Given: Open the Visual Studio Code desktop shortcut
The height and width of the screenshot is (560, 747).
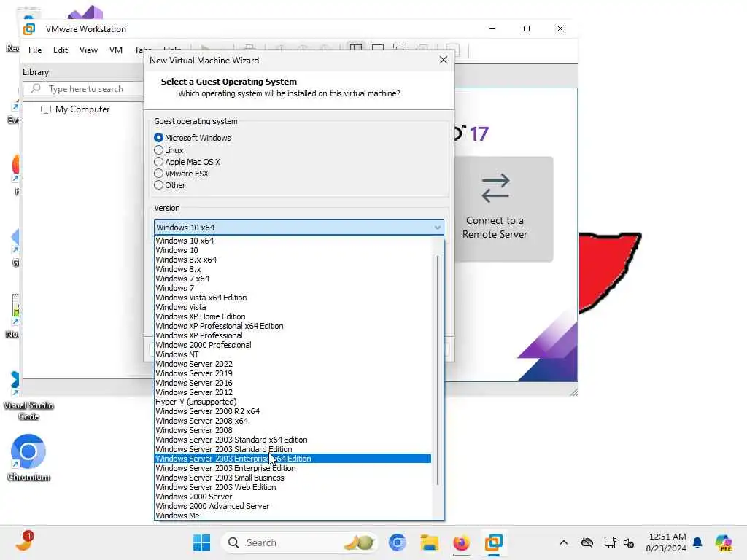Looking at the screenshot, I should (28, 395).
